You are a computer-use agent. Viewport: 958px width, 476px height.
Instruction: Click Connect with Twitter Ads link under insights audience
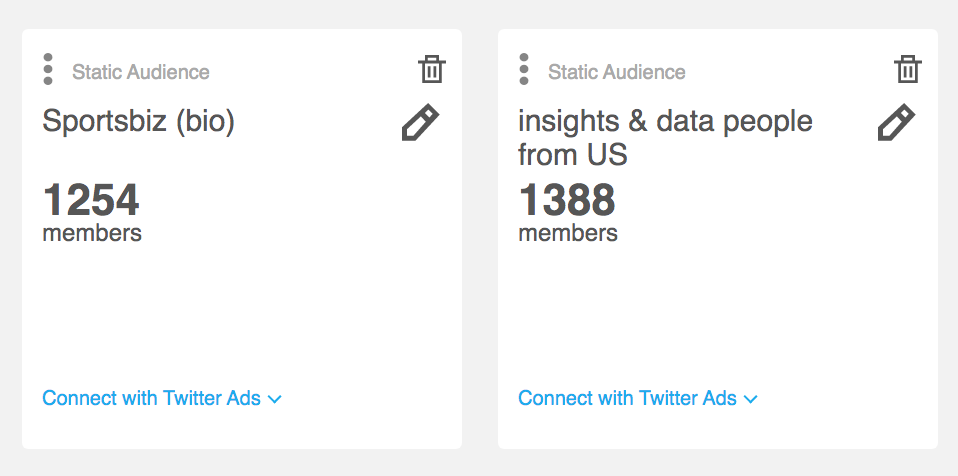coord(627,398)
